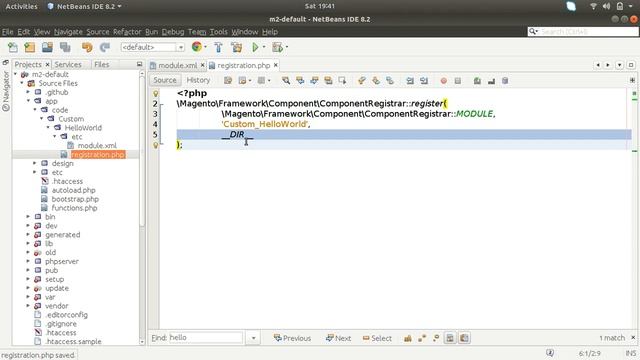Screen dimensions: 640x360
Task: Click Find Next Occurrence editor icon
Action: tap(314, 80)
